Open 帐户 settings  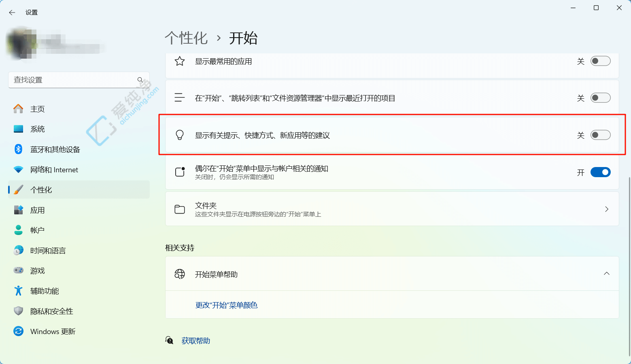tap(38, 230)
